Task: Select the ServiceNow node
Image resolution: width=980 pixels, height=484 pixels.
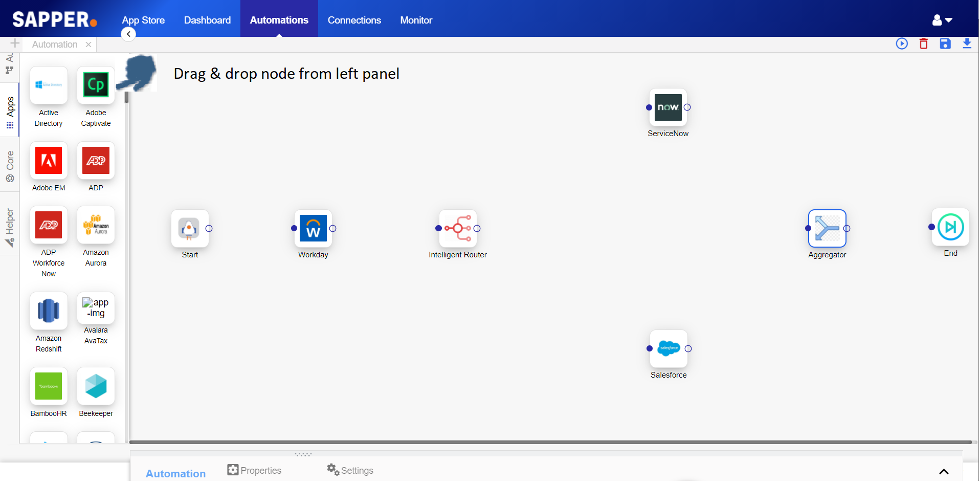Action: pos(668,107)
